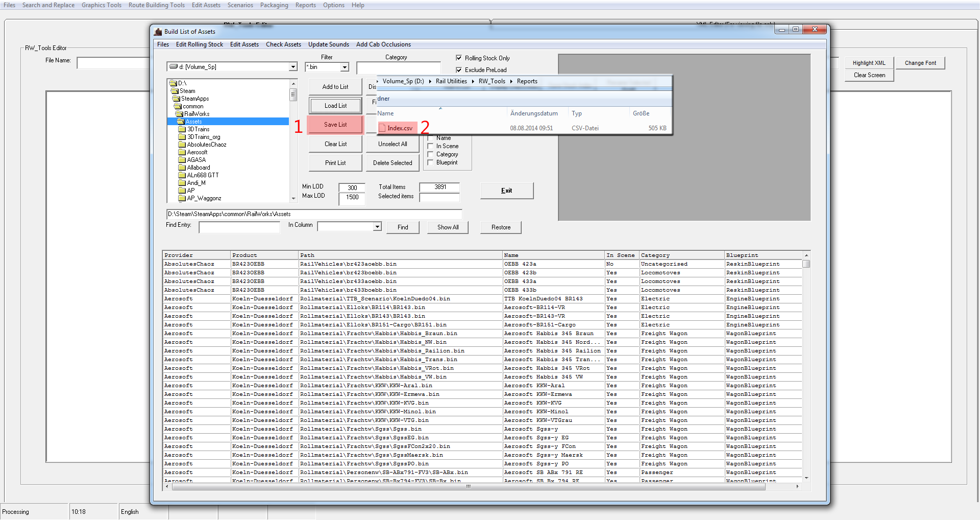The height and width of the screenshot is (520, 980).
Task: Click the Index.csv file icon
Action: 382,128
